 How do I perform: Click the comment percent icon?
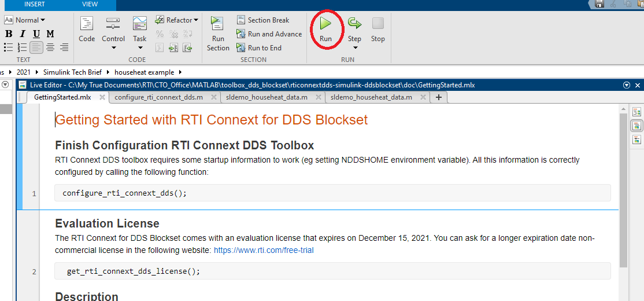pos(160,34)
